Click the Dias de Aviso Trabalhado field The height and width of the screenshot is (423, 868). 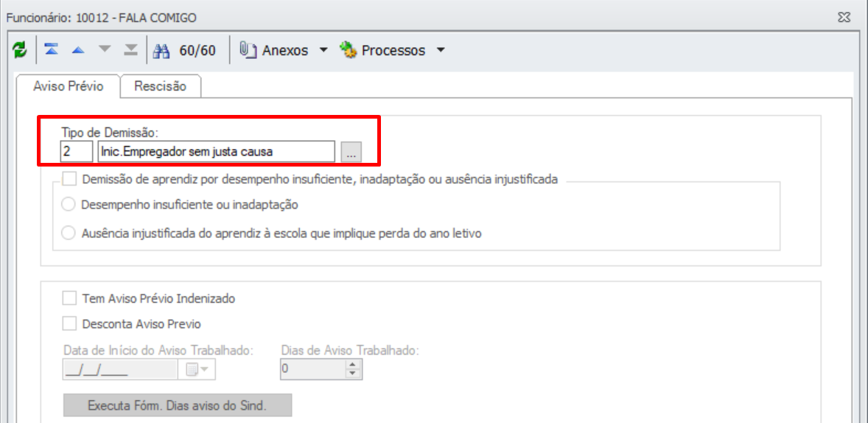312,369
